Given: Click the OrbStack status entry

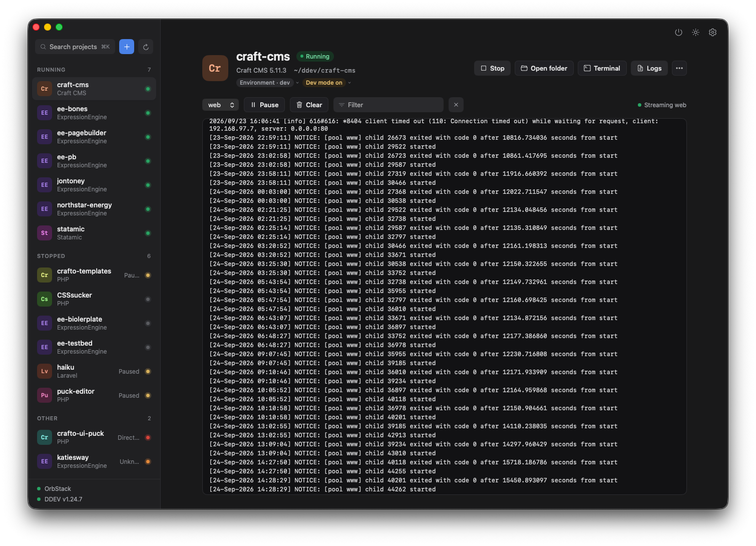Looking at the screenshot, I should (54, 488).
